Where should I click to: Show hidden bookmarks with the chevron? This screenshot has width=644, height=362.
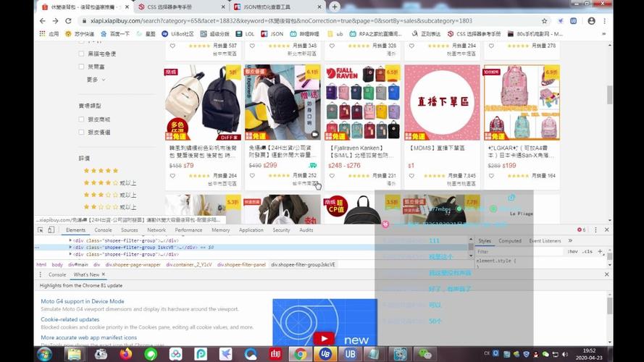(603, 33)
